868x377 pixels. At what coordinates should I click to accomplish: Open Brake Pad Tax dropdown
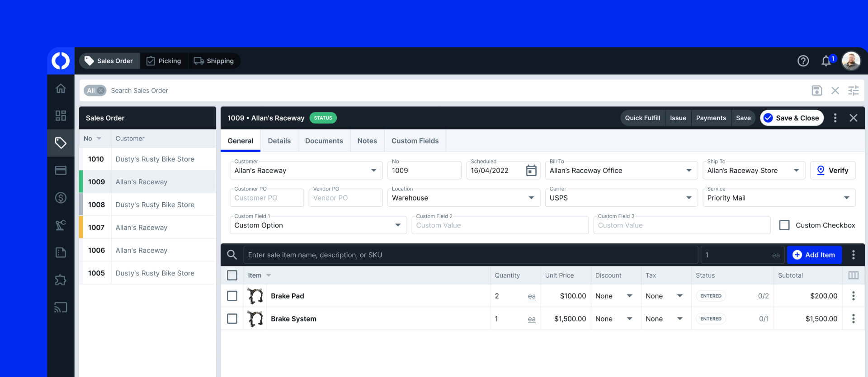pos(679,296)
